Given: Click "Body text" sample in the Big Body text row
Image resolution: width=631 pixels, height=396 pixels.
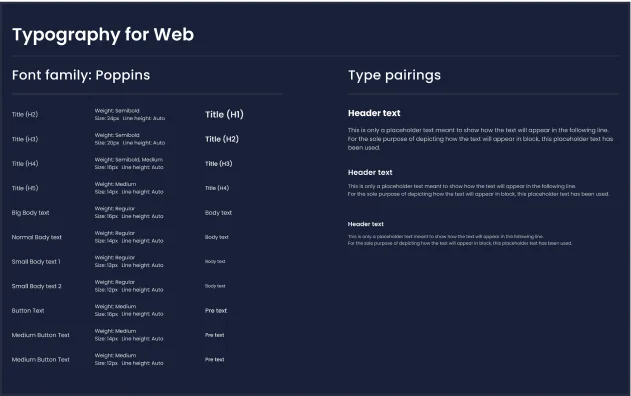Looking at the screenshot, I should click(x=219, y=212).
